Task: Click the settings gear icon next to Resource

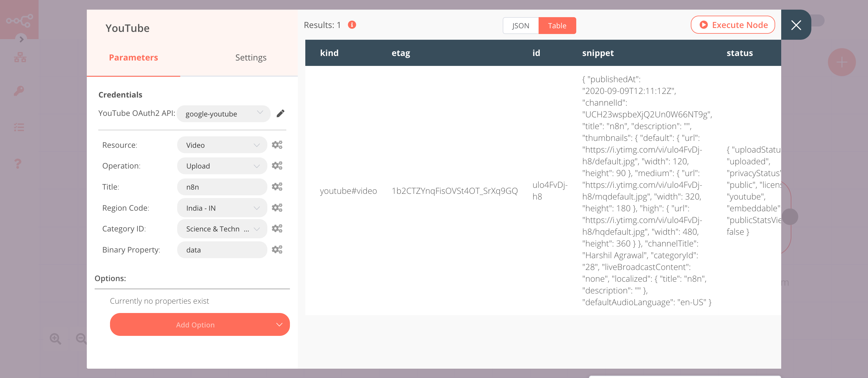Action: (x=277, y=145)
